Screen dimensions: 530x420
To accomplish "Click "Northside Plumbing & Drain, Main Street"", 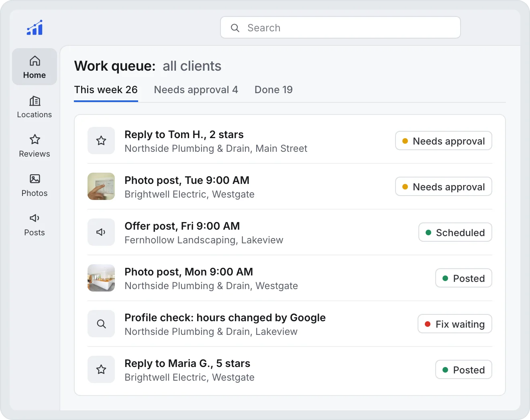I will tap(216, 149).
